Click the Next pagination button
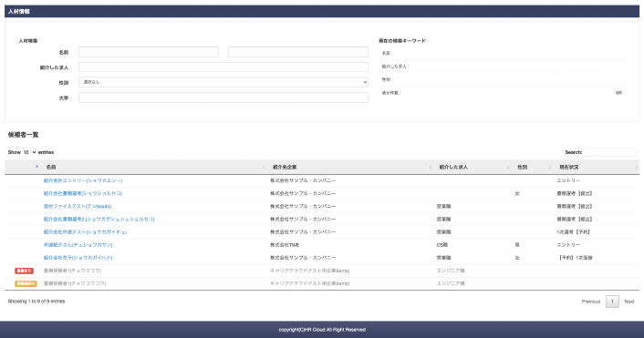Image resolution: width=644 pixels, height=338 pixels. coord(629,302)
